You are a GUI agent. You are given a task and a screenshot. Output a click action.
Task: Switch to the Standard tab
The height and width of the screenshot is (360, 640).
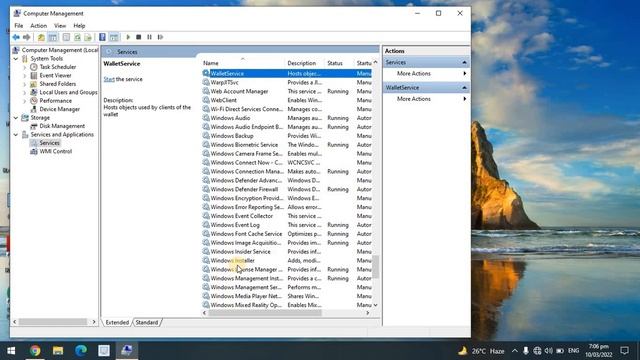point(147,322)
